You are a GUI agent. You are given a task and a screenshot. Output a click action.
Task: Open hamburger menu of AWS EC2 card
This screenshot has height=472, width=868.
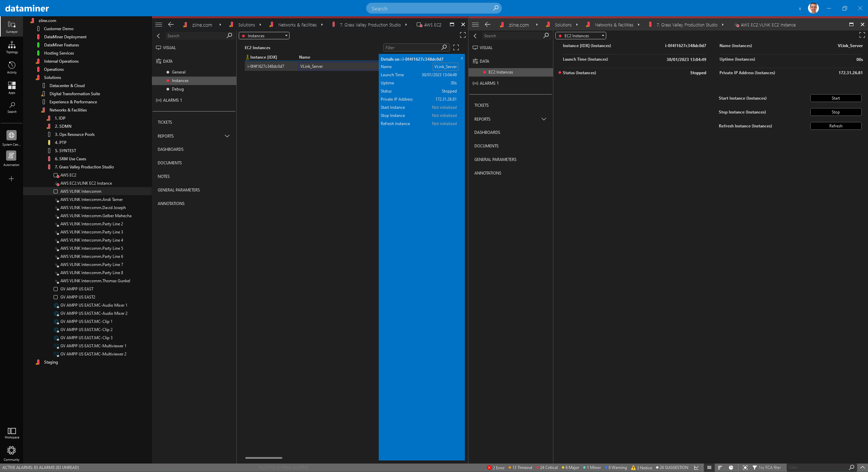click(159, 24)
